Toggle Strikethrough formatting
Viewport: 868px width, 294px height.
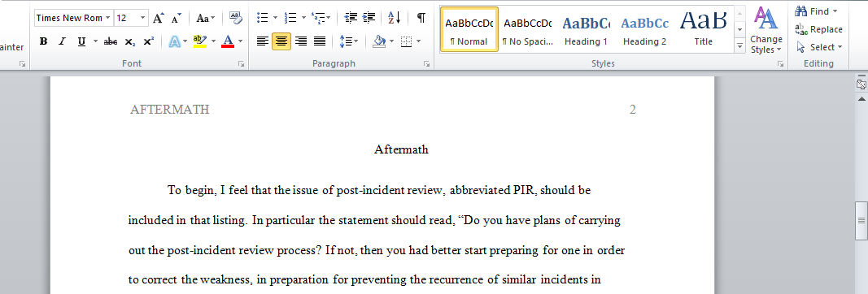111,41
